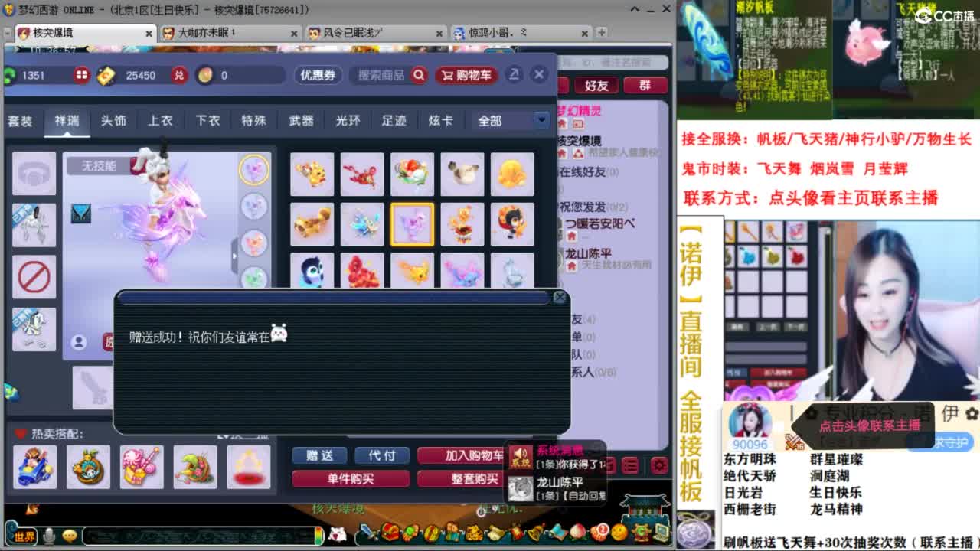The height and width of the screenshot is (551, 980).
Task: Select the blue crystal mount thumbnail
Action: tap(361, 224)
